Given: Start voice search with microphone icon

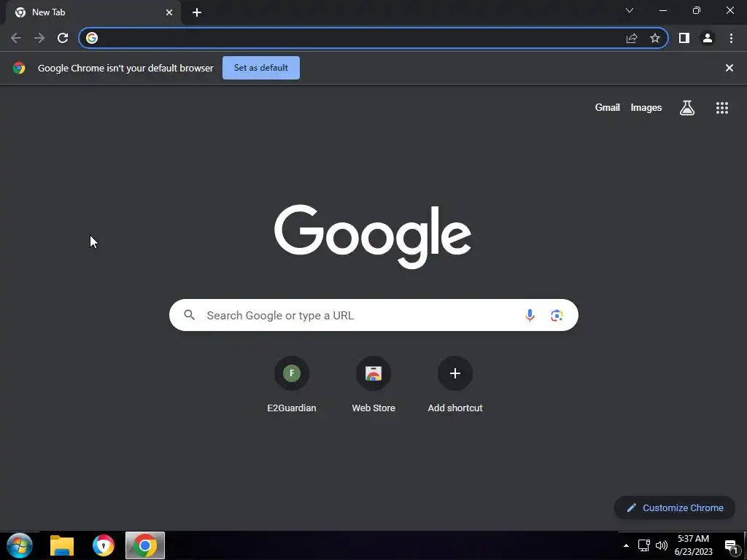Looking at the screenshot, I should point(530,315).
